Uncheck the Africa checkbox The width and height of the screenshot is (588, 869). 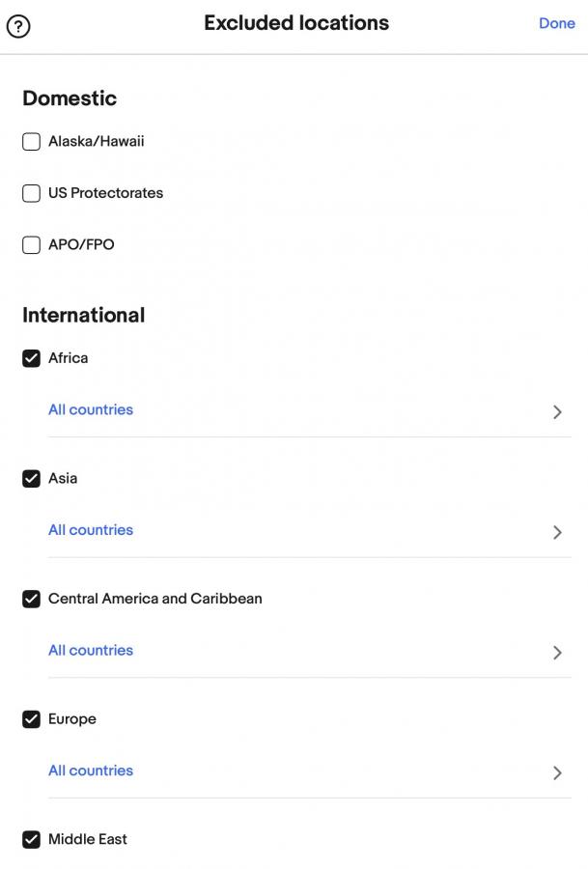click(31, 358)
